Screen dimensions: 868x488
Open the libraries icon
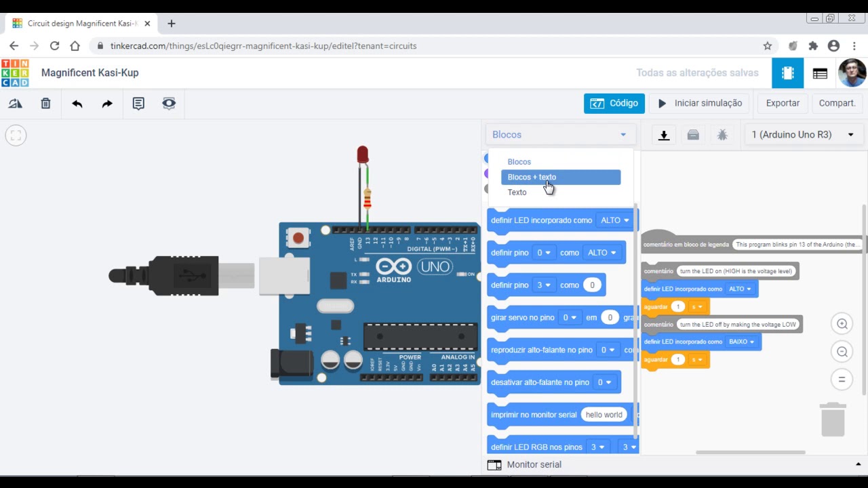693,135
